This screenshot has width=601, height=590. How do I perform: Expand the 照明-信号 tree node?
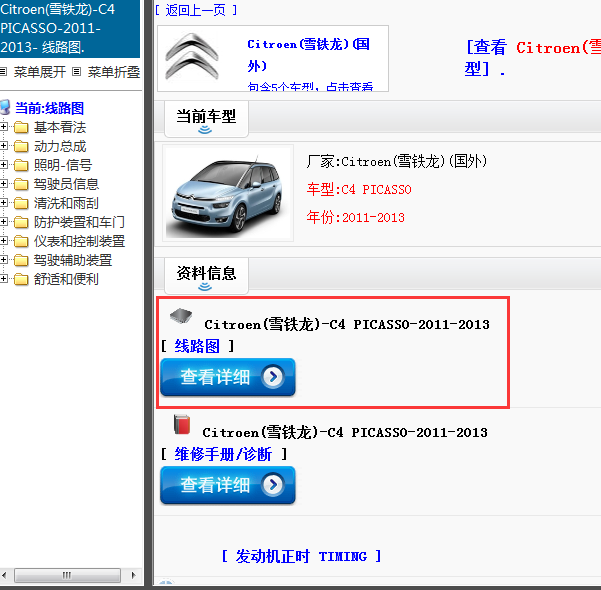[3, 164]
